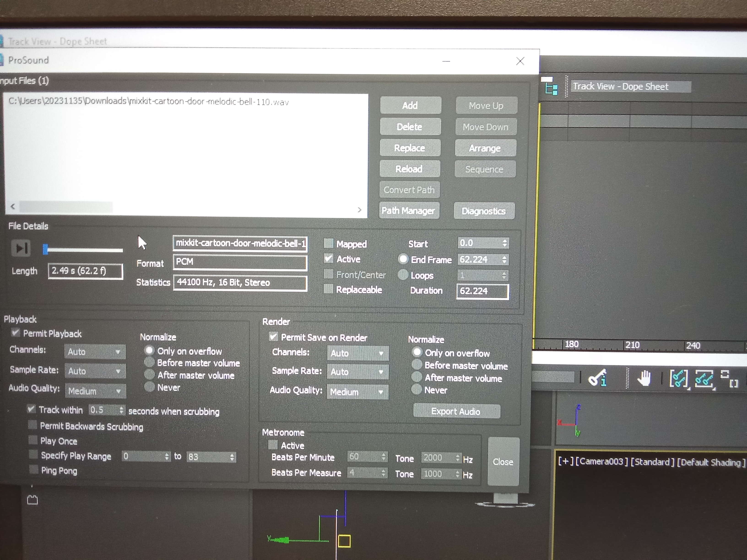Image resolution: width=747 pixels, height=560 pixels.
Task: Click the Camera003 viewport label
Action: click(x=601, y=461)
